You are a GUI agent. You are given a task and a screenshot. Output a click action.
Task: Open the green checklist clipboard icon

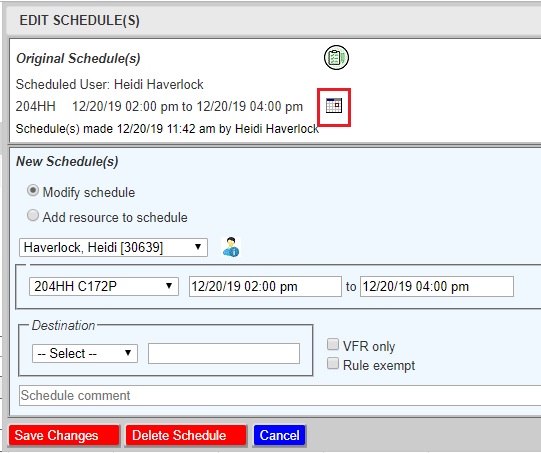tap(336, 57)
